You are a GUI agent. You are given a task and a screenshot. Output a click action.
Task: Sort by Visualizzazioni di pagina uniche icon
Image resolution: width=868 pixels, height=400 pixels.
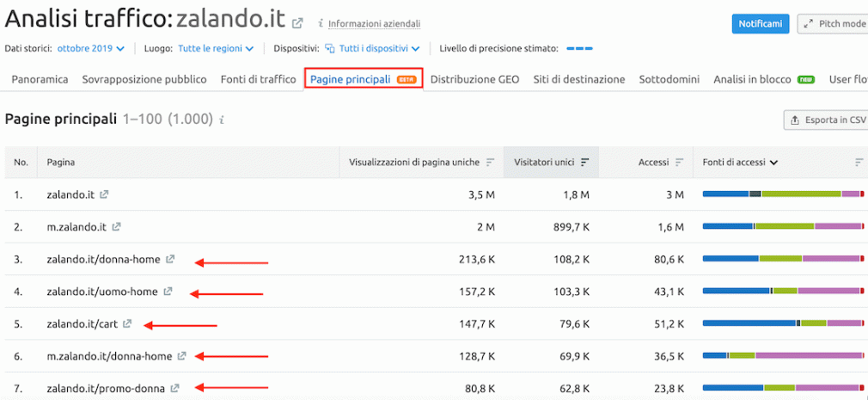[490, 163]
